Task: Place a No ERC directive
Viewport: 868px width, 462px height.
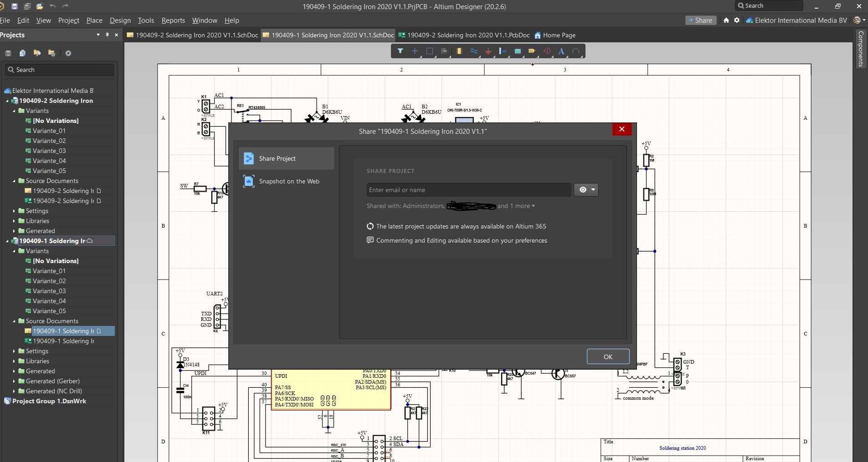Action: point(546,51)
